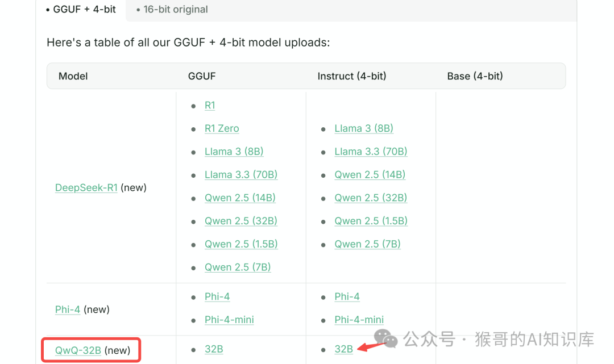Click the Instruct (4-bit) column header

coord(352,76)
